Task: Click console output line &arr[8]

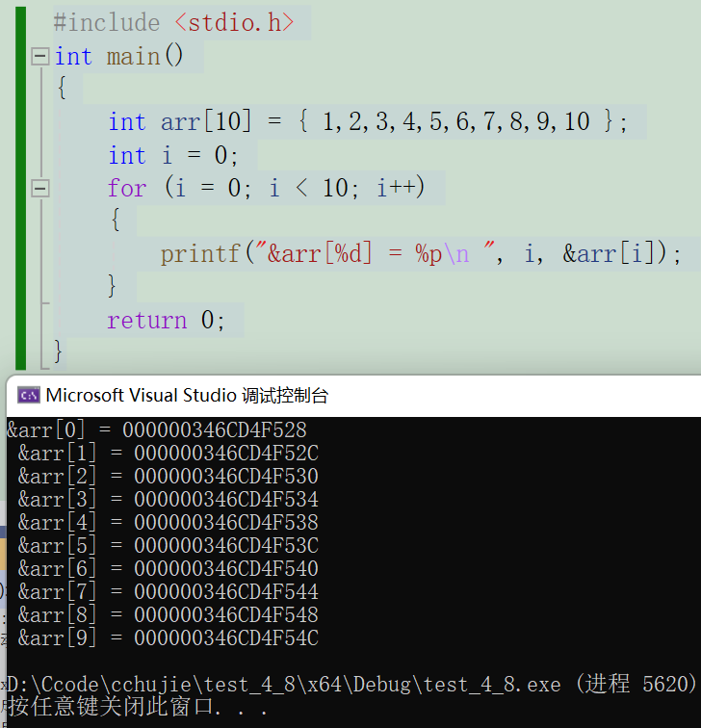Action: [x=169, y=615]
